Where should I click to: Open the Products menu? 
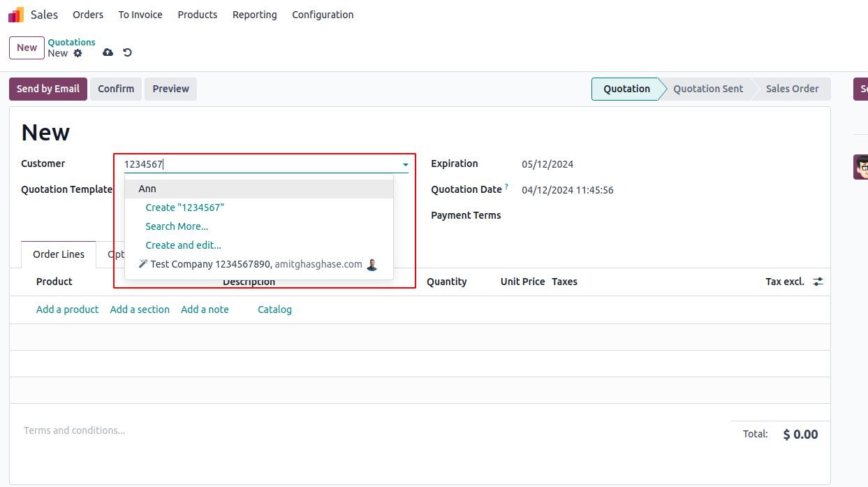198,15
